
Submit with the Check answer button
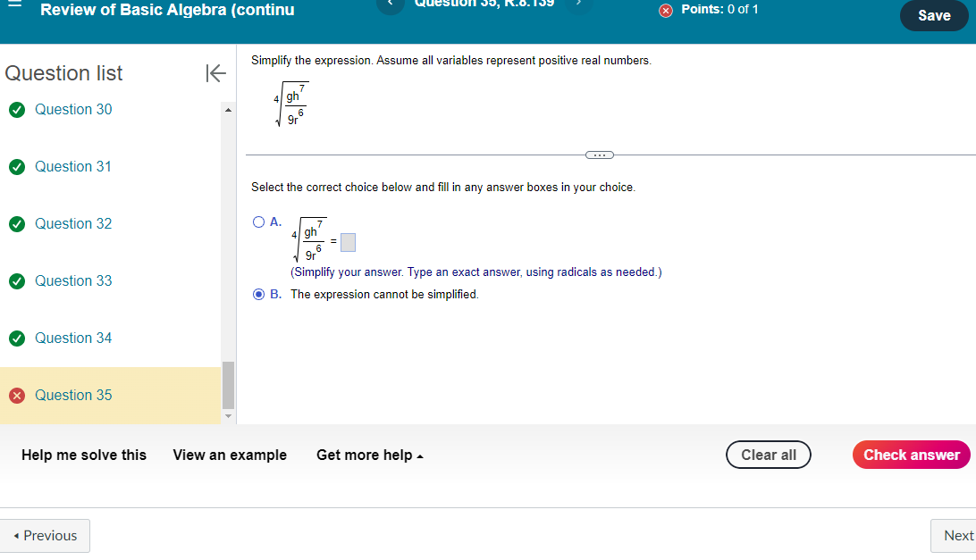tap(911, 455)
